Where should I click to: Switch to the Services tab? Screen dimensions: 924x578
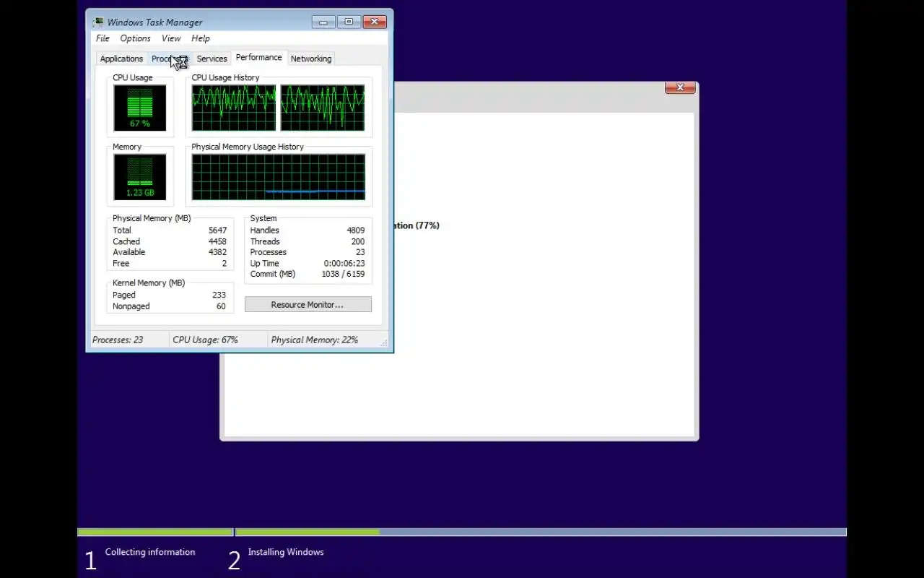(x=212, y=59)
